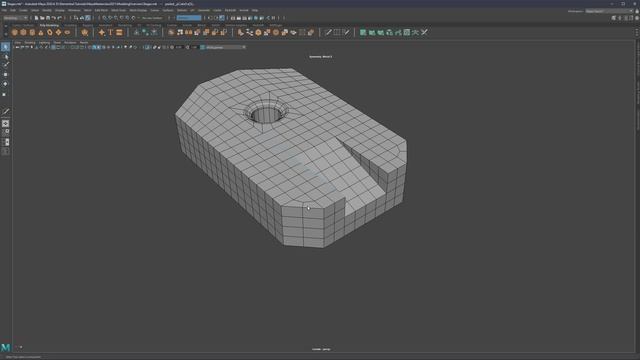Create a polygon cone from the shelf

click(41, 32)
